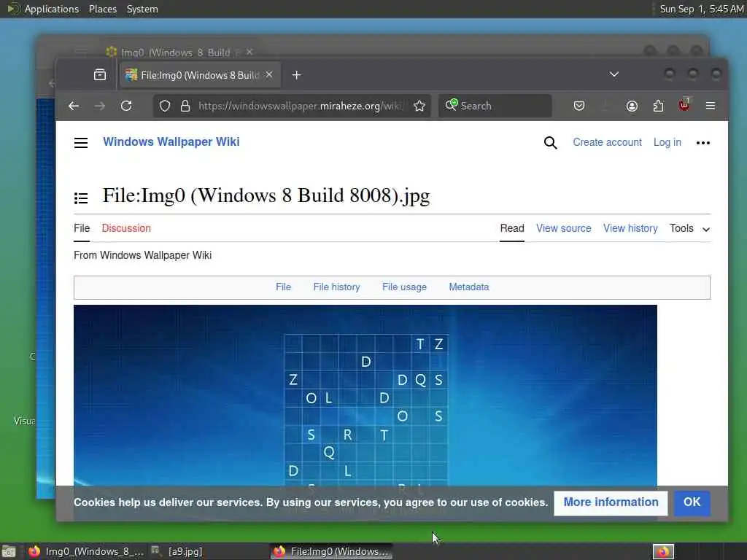Close the File:Img0 browser tab
The image size is (747, 560).
click(x=269, y=75)
